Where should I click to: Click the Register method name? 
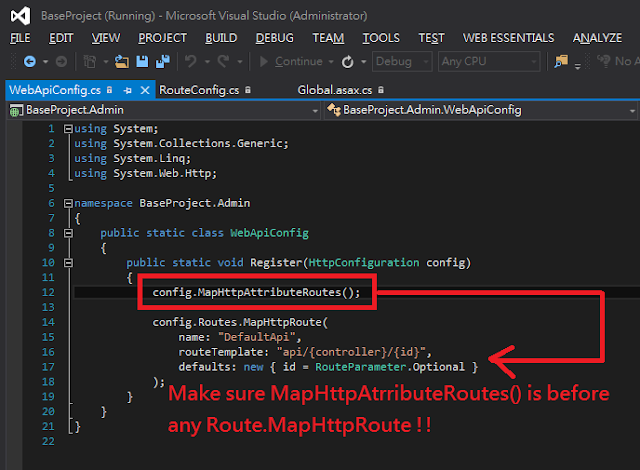[276, 263]
